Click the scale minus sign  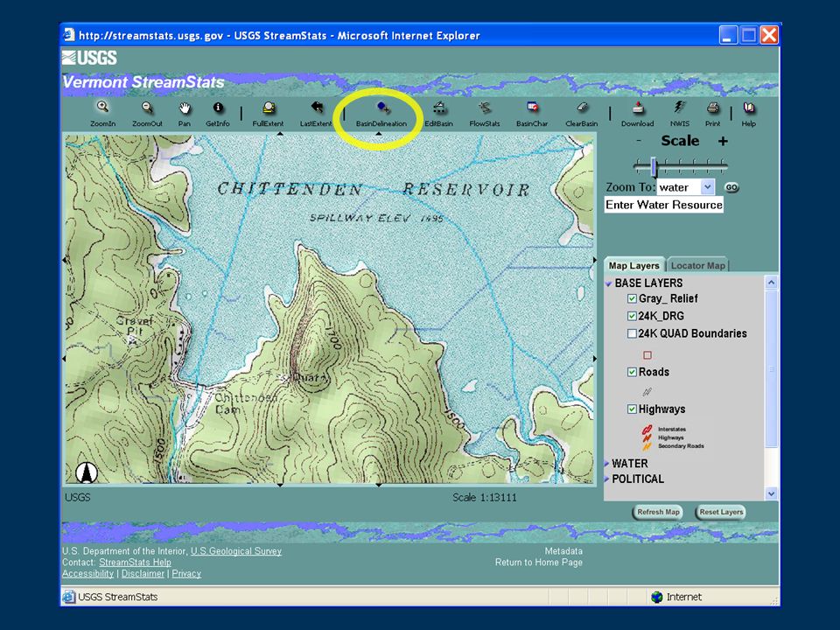tap(639, 141)
